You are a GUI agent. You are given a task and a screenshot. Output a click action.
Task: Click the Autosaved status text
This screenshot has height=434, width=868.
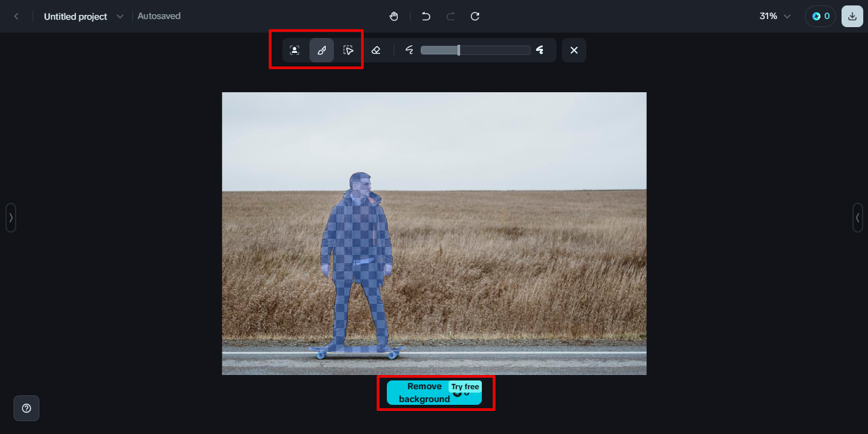159,16
